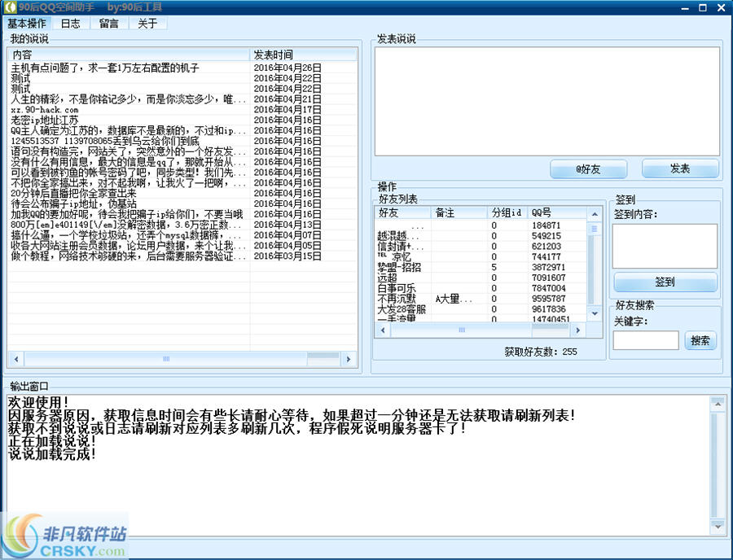The height and width of the screenshot is (560, 733).
Task: Select post starting '800万[em]e401149'
Action: pos(126,225)
